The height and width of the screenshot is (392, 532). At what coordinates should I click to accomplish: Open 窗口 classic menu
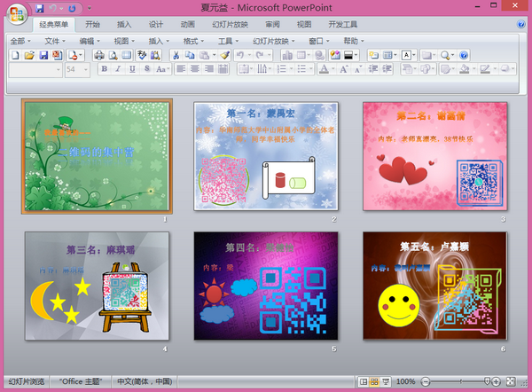[x=319, y=41]
